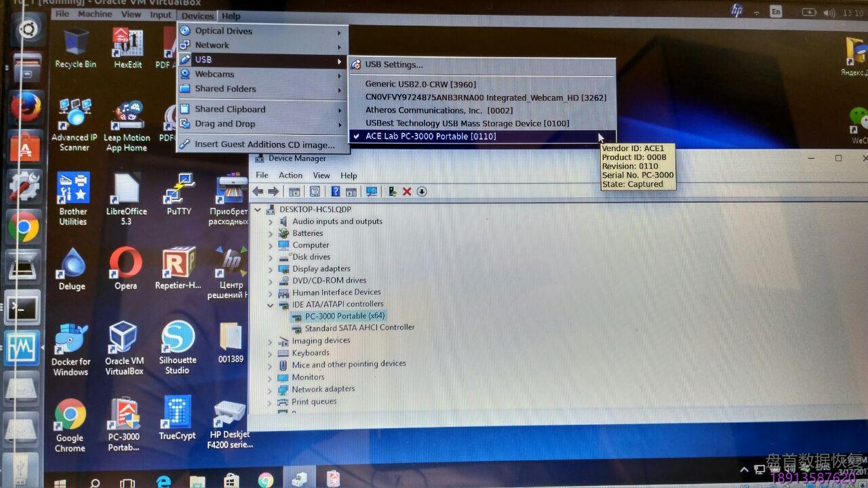Click the red X Uninstall device icon
868x488 pixels.
(406, 192)
